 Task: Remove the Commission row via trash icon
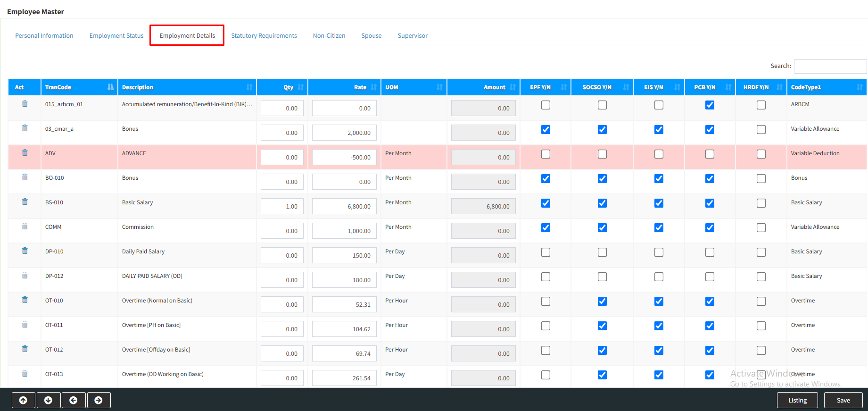tap(25, 226)
